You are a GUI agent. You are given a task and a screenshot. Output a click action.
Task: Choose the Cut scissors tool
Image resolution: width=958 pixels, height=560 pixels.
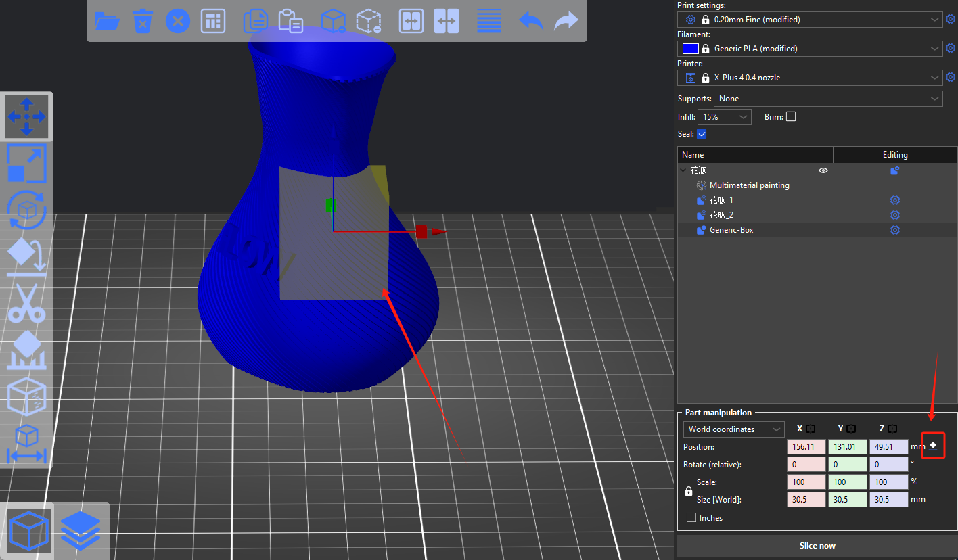(27, 304)
